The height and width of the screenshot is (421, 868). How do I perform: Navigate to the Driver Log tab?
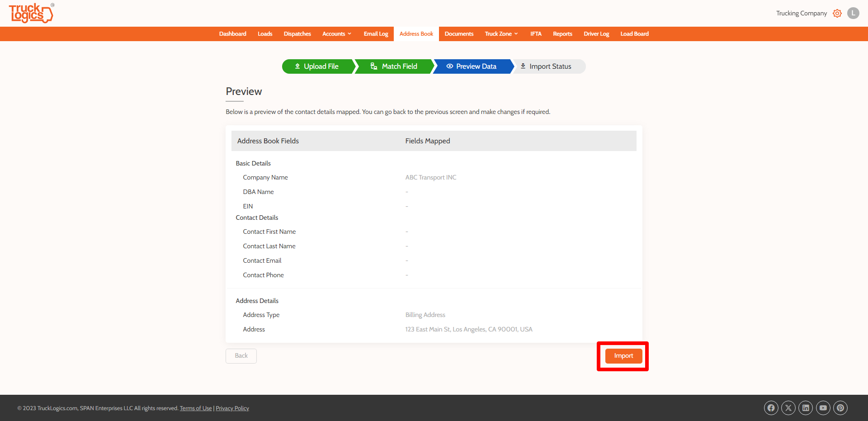click(596, 33)
